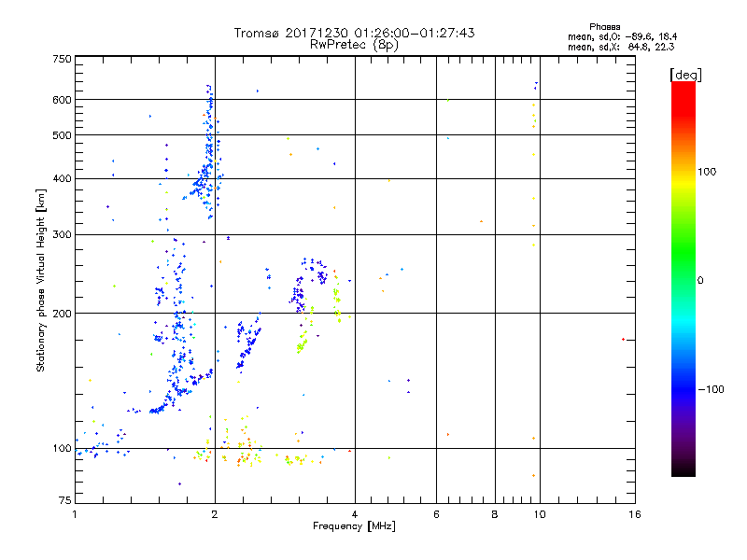Pick the black bottom of the colorbar
This screenshot has height=560, width=747.
tap(683, 472)
